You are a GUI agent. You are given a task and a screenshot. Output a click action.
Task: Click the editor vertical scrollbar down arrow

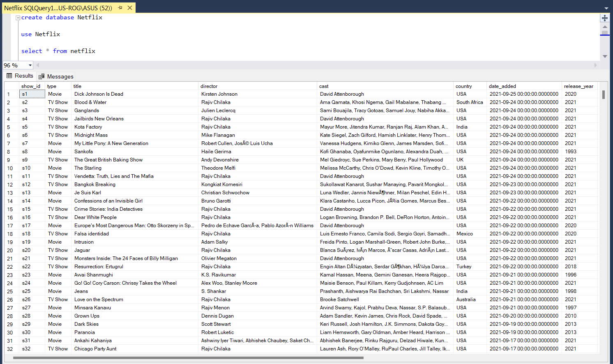tap(605, 56)
